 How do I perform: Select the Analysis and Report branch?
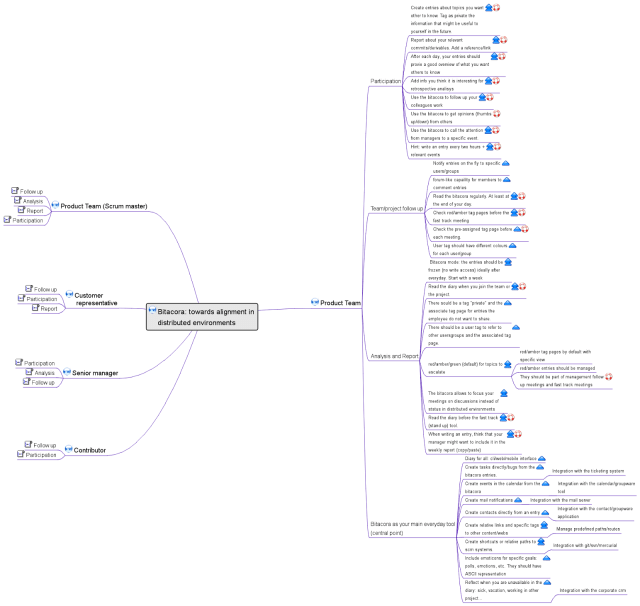[393, 355]
